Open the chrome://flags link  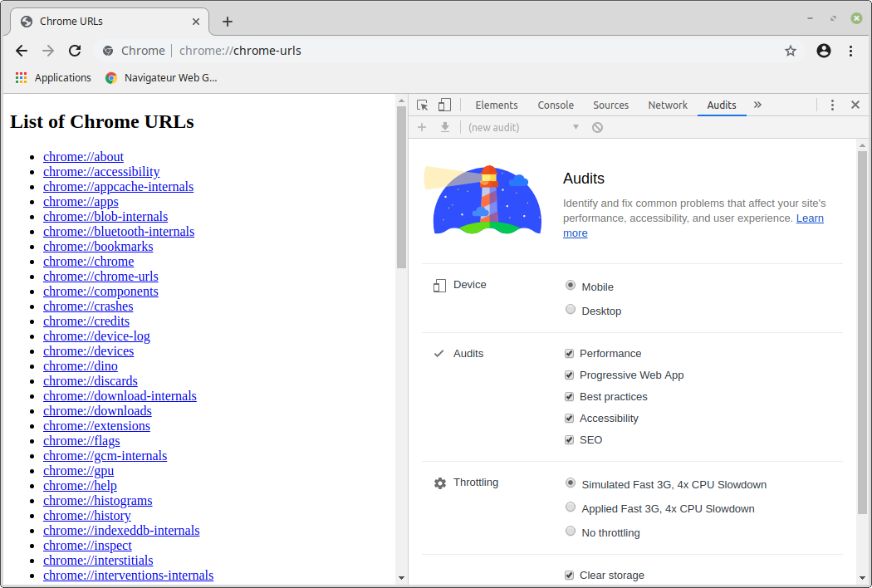(81, 441)
